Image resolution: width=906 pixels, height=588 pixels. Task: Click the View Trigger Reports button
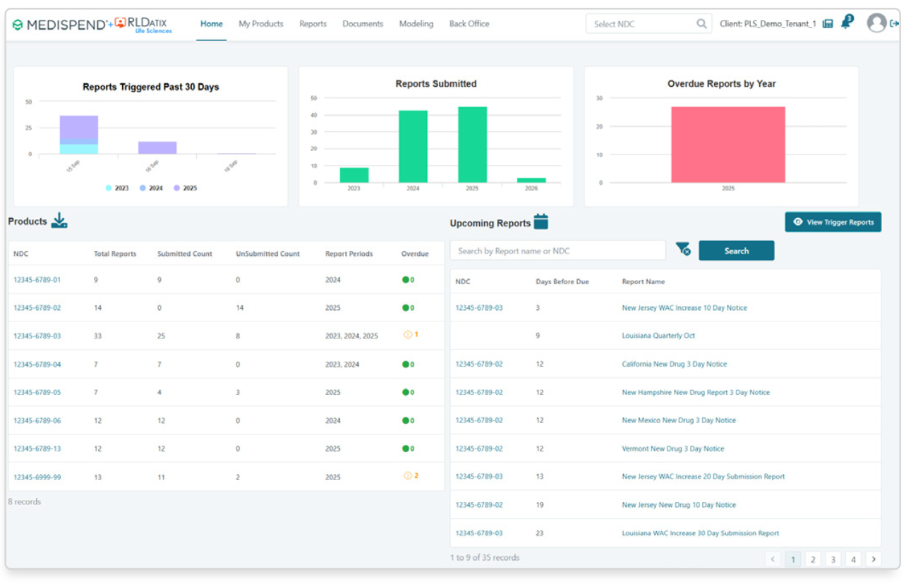(833, 222)
